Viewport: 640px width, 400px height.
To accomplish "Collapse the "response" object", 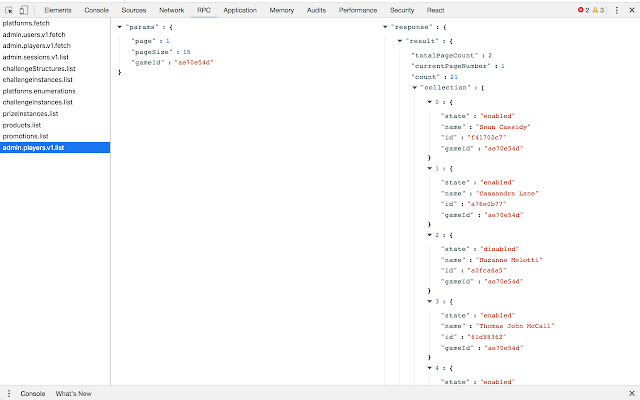I will pos(385,27).
